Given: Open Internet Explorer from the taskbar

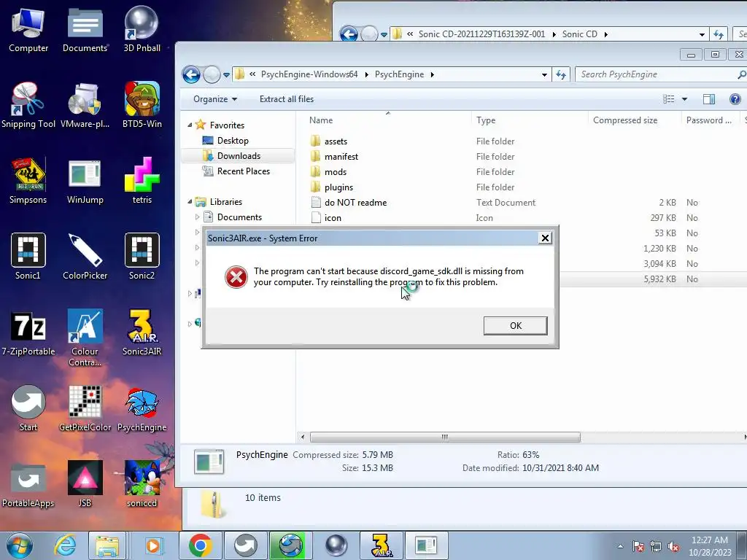Looking at the screenshot, I should pyautogui.click(x=65, y=545).
